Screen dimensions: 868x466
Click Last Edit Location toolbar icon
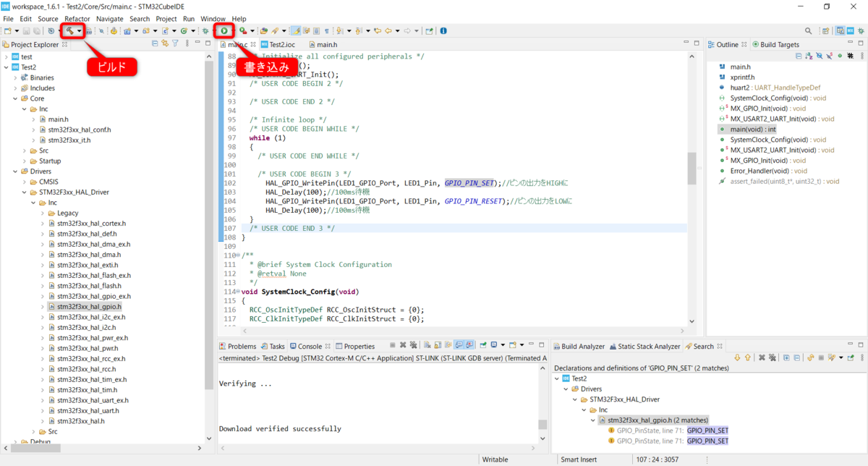pos(378,30)
